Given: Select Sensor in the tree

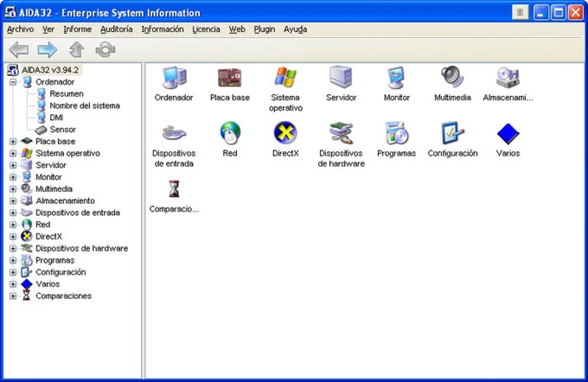Looking at the screenshot, I should coord(63,129).
